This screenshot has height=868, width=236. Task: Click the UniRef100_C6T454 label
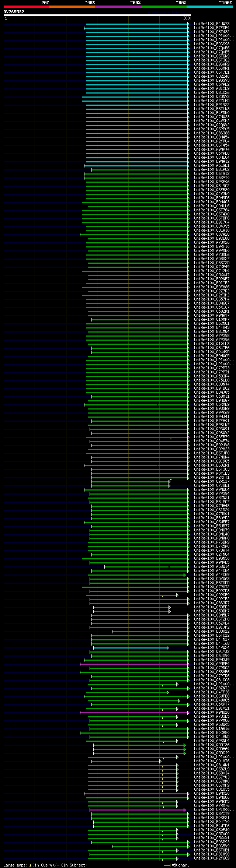coord(212,145)
